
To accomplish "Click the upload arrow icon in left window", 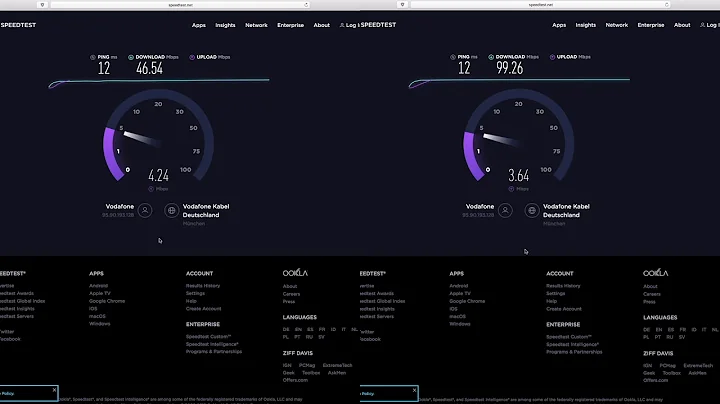I will (192, 57).
